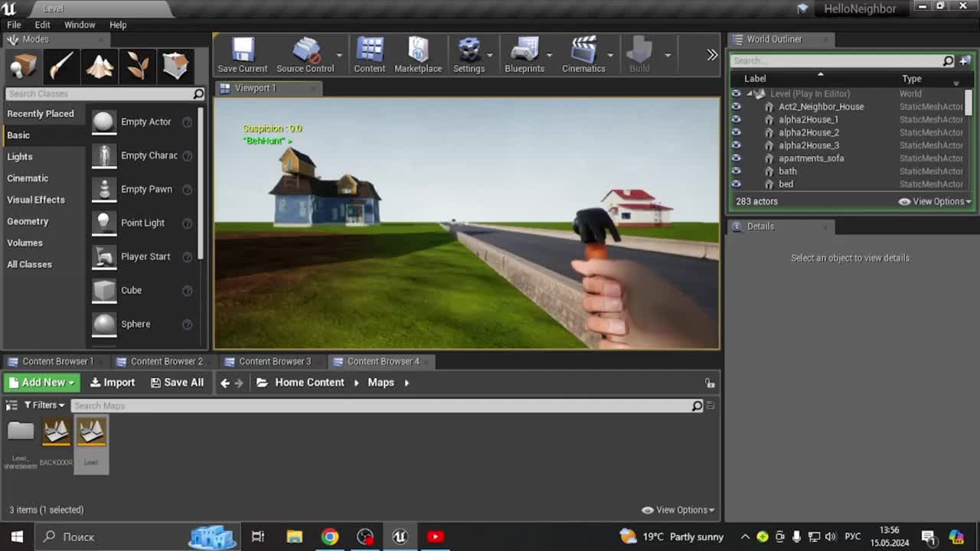Toggle the Content Browser lock icon
Viewport: 980px width, 551px height.
pos(710,383)
